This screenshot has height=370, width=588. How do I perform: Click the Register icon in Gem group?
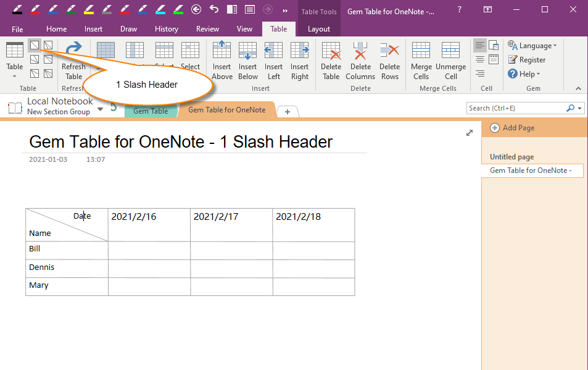point(526,59)
